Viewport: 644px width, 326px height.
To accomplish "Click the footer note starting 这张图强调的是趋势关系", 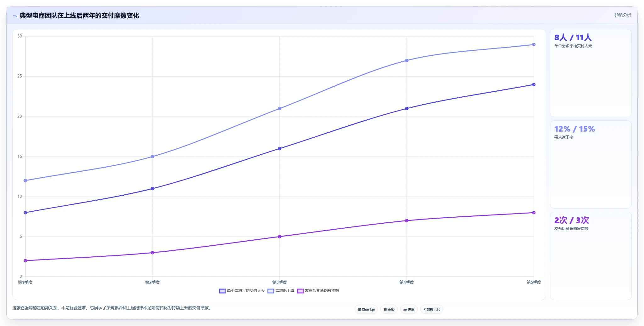I will pyautogui.click(x=112, y=308).
